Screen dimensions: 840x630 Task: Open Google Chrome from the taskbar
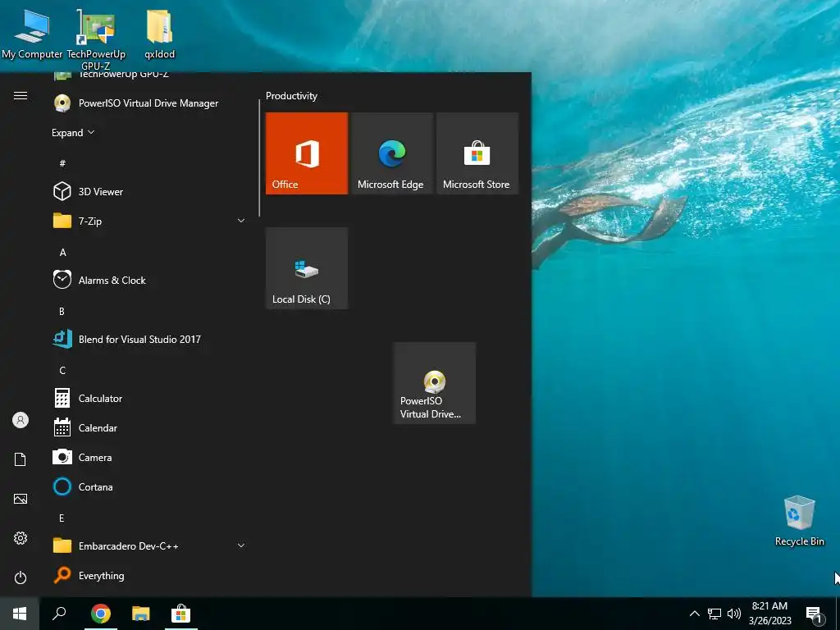pos(101,614)
